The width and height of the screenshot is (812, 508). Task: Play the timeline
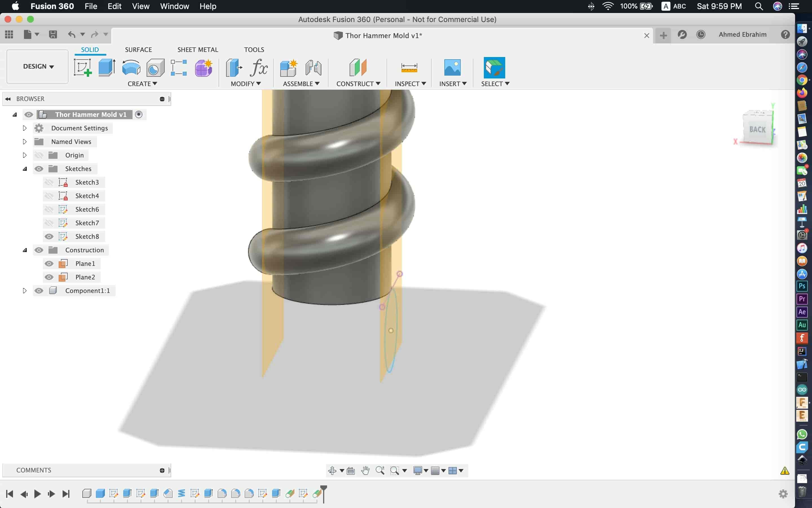(37, 494)
